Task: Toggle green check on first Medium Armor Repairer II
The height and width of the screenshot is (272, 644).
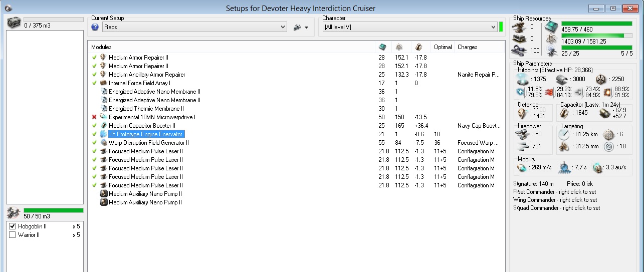Action: (x=94, y=58)
